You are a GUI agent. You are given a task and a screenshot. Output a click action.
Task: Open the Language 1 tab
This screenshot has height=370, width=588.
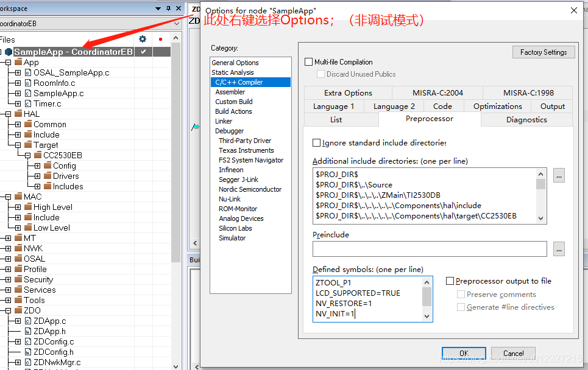point(334,106)
